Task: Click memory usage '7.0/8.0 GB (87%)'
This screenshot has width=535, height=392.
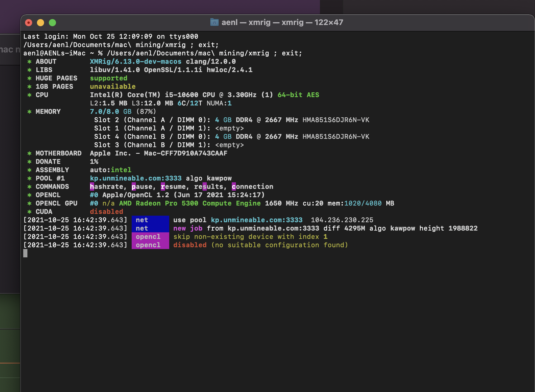Action: click(x=123, y=112)
